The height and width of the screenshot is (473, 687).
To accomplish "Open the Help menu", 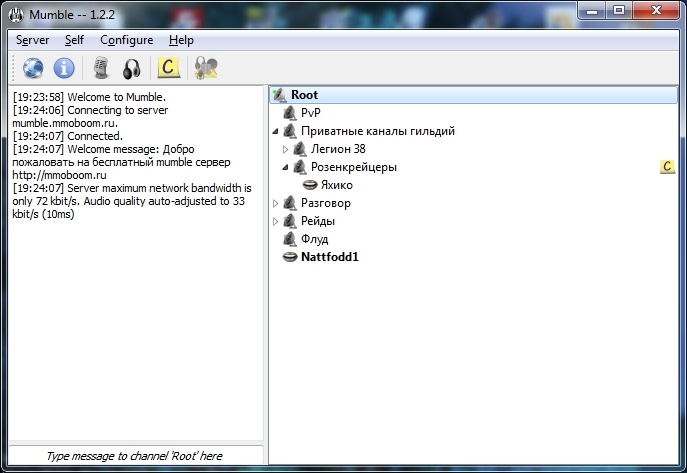I will pyautogui.click(x=181, y=40).
